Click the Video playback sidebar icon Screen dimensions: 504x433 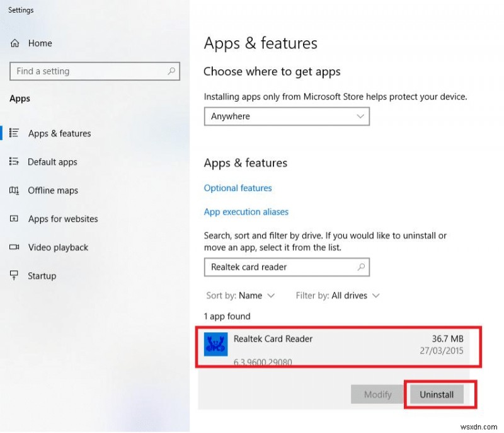14,247
